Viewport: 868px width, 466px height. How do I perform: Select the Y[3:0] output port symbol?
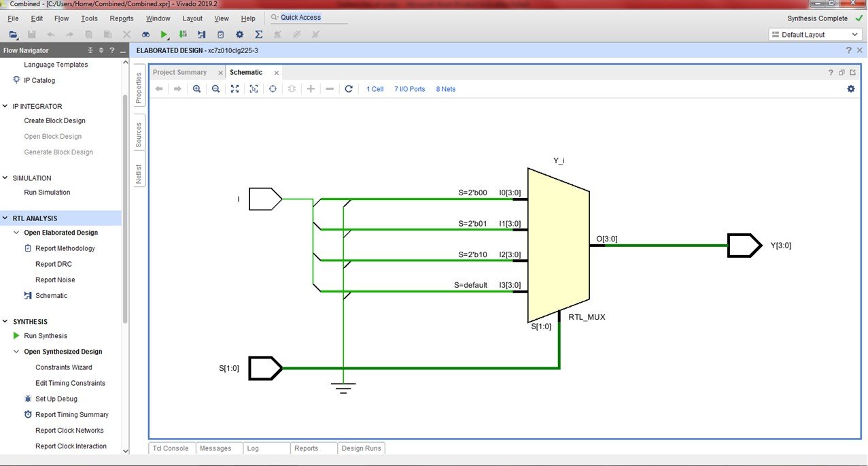pos(744,246)
